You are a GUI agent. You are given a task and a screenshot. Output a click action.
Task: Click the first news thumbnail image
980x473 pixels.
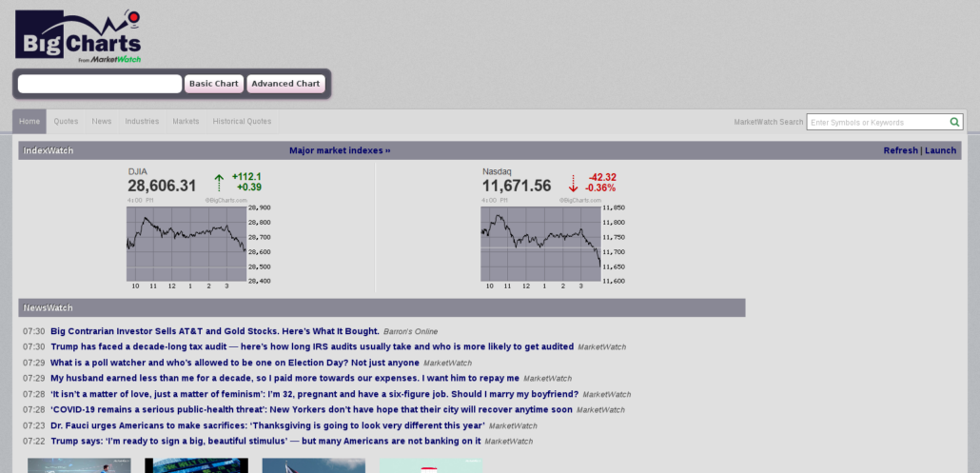tap(79, 465)
